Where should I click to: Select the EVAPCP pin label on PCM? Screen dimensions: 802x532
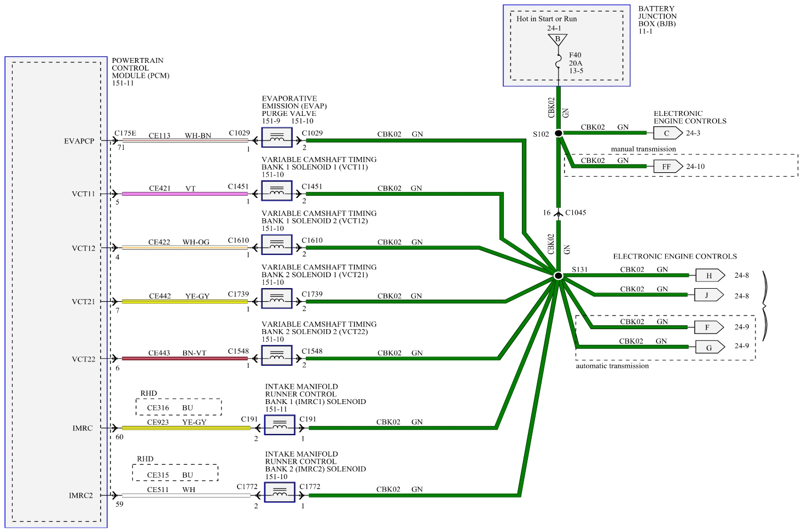pyautogui.click(x=79, y=141)
